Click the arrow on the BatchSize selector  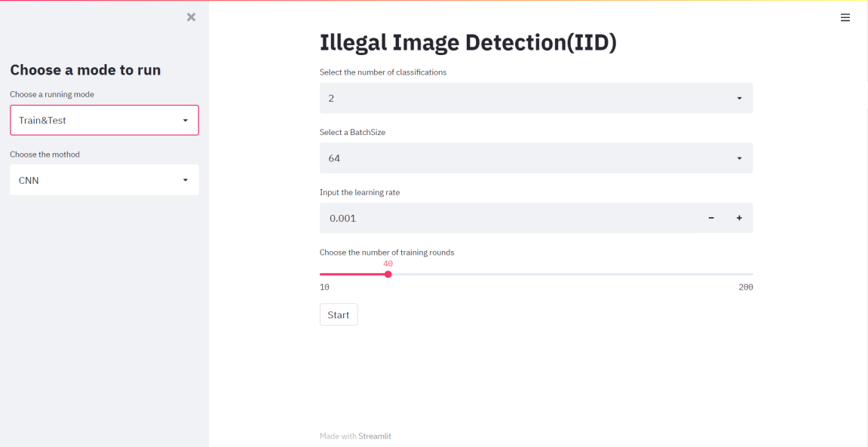[739, 158]
